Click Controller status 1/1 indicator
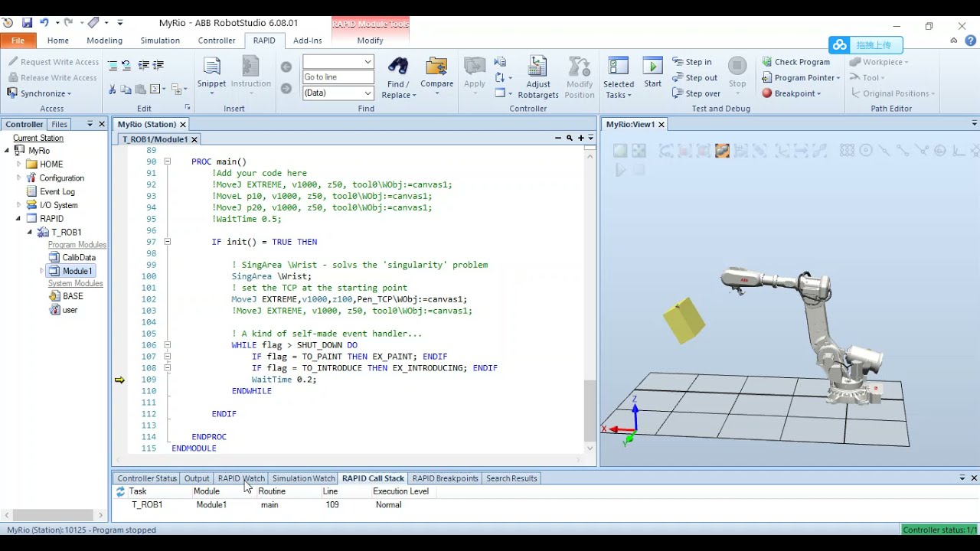This screenshot has width=980, height=551. (939, 530)
